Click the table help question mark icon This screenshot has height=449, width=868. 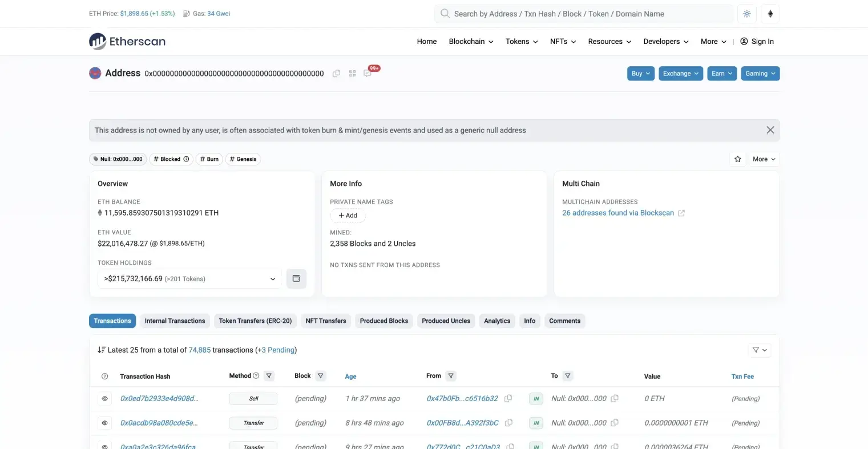pyautogui.click(x=104, y=377)
